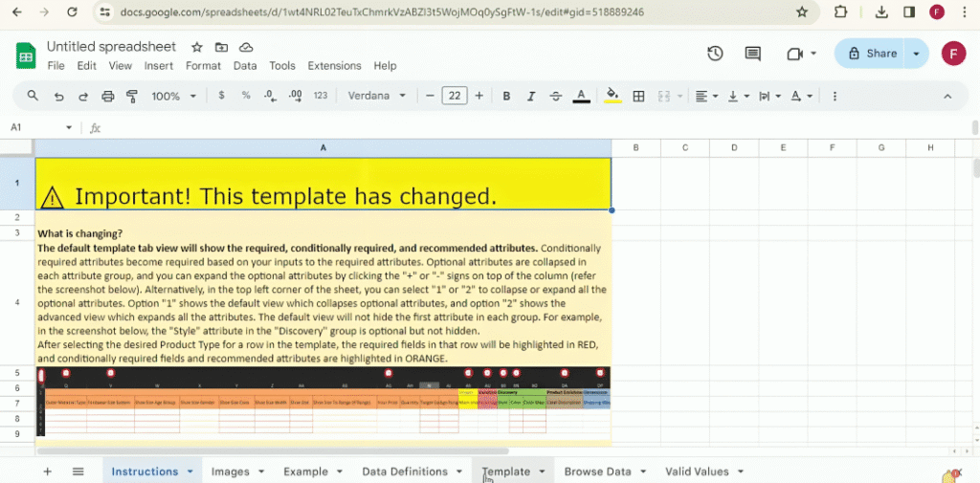Add a new sheet with plus button
Screen dimensions: 980x483
[x=48, y=472]
